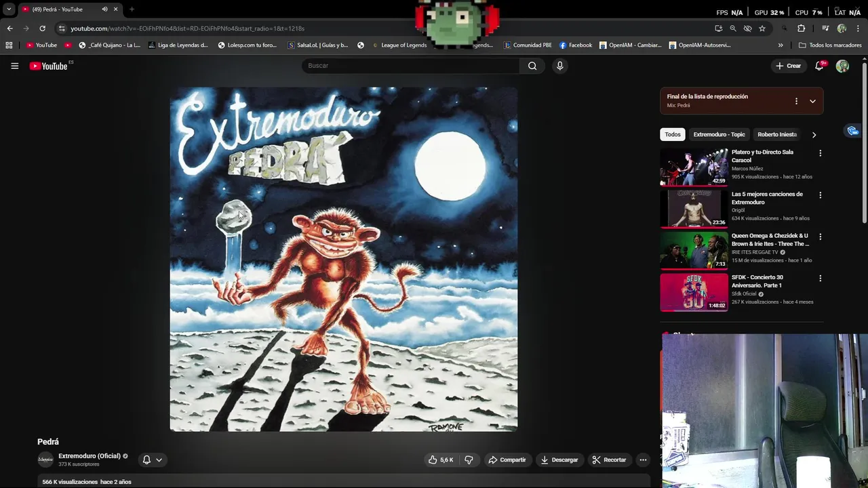The height and width of the screenshot is (488, 868).
Task: Open the Extremoduro (Oficial) channel link
Action: coord(90,456)
